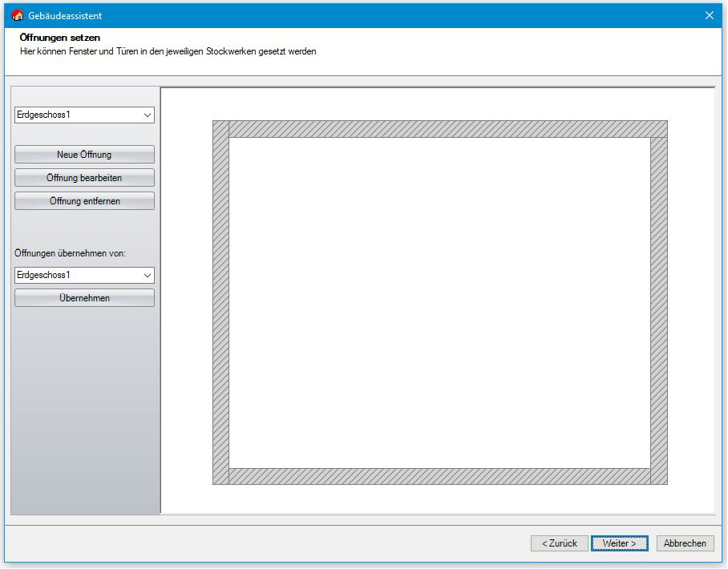Click inside the empty room interior
This screenshot has height=569, width=728.
439,302
